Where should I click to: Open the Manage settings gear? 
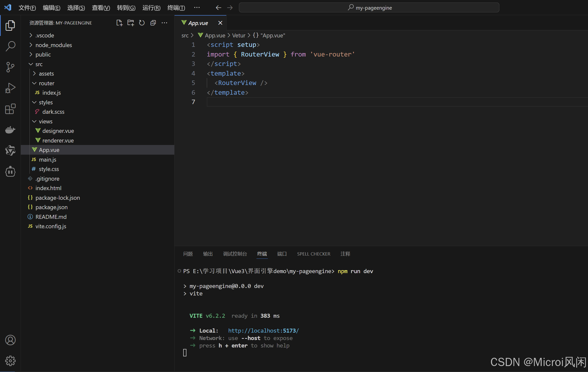(x=10, y=361)
